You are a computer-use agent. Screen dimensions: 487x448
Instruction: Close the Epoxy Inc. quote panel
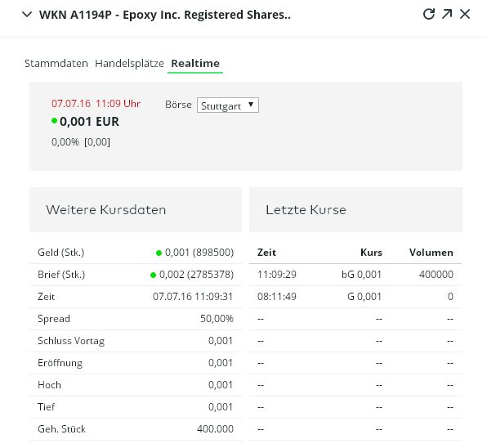pyautogui.click(x=465, y=14)
